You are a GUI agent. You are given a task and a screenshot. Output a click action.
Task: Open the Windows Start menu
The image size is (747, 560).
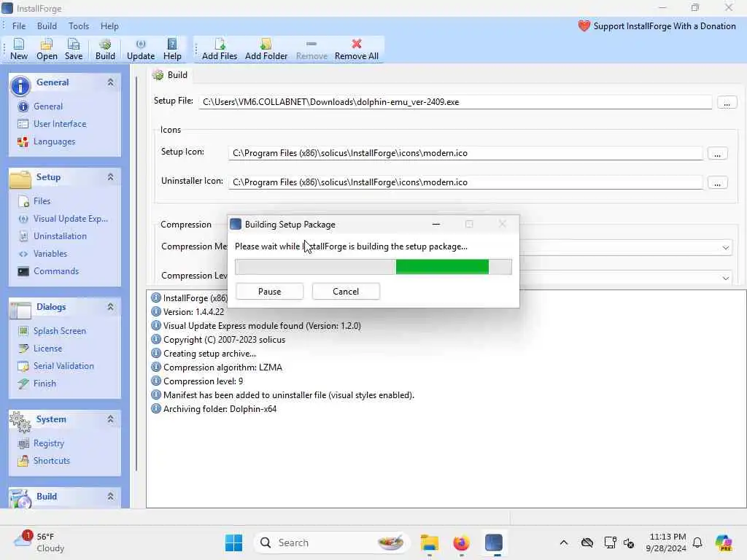(x=233, y=542)
